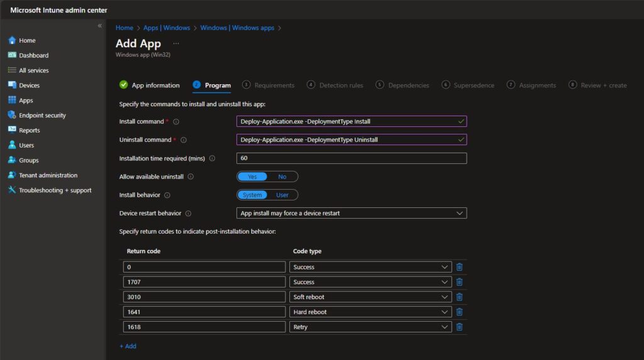This screenshot has height=360, width=644.
Task: Open Groups in the sidebar
Action: tap(23, 160)
